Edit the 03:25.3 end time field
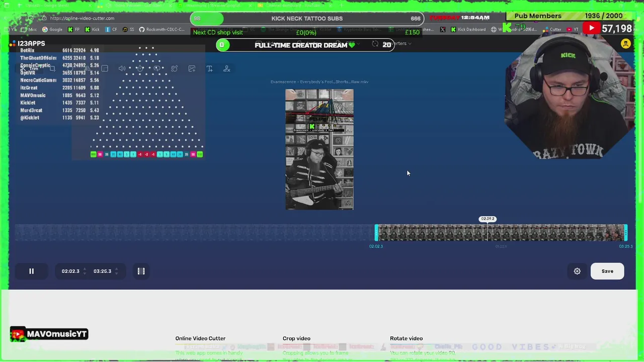Viewport: 644px width, 362px height. pos(102,271)
